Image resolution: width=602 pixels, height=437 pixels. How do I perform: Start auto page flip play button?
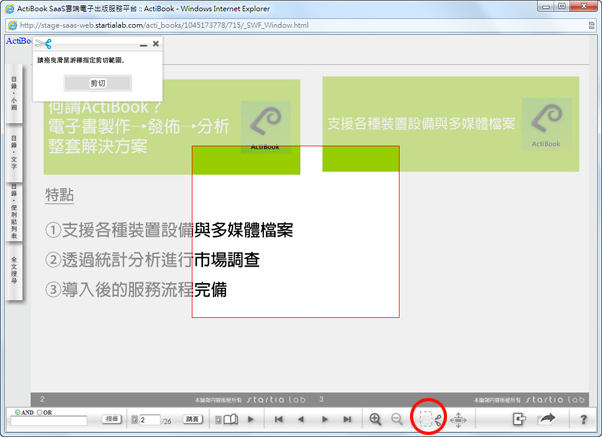point(251,419)
